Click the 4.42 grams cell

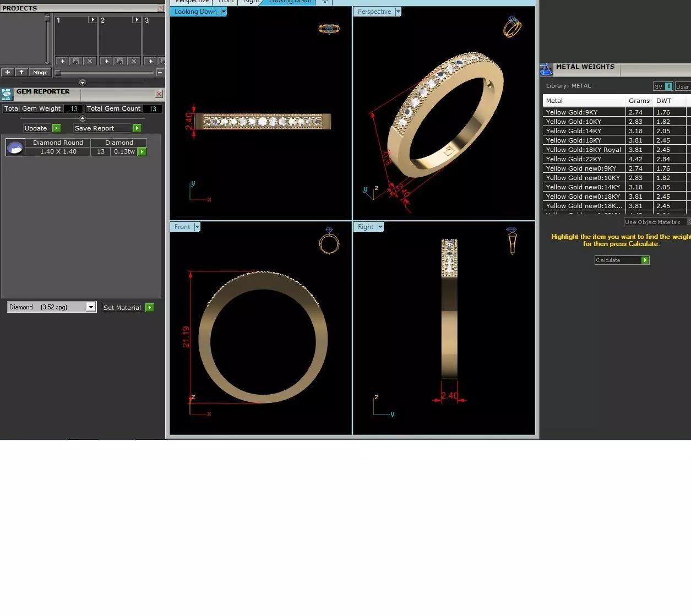tap(639, 159)
